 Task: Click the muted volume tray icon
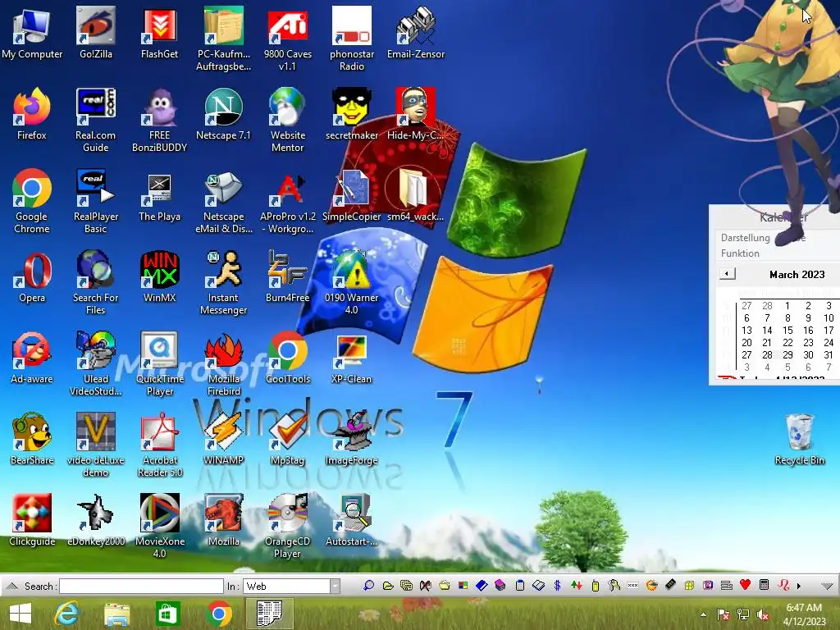tap(763, 614)
